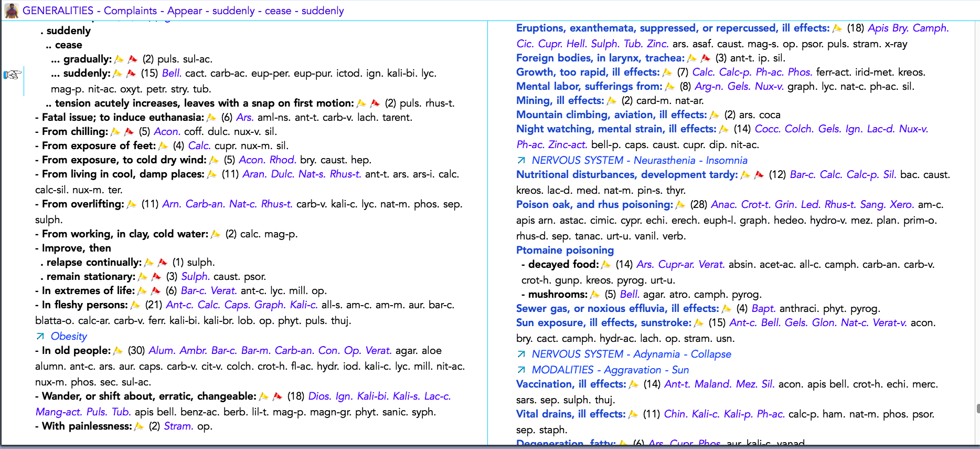Click 'Night watching, mental strain' rubric heading
The image size is (980, 449).
click(x=616, y=129)
